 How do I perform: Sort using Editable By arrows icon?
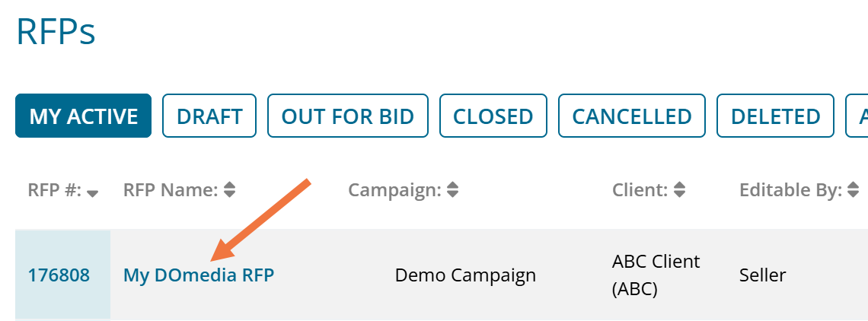(854, 190)
